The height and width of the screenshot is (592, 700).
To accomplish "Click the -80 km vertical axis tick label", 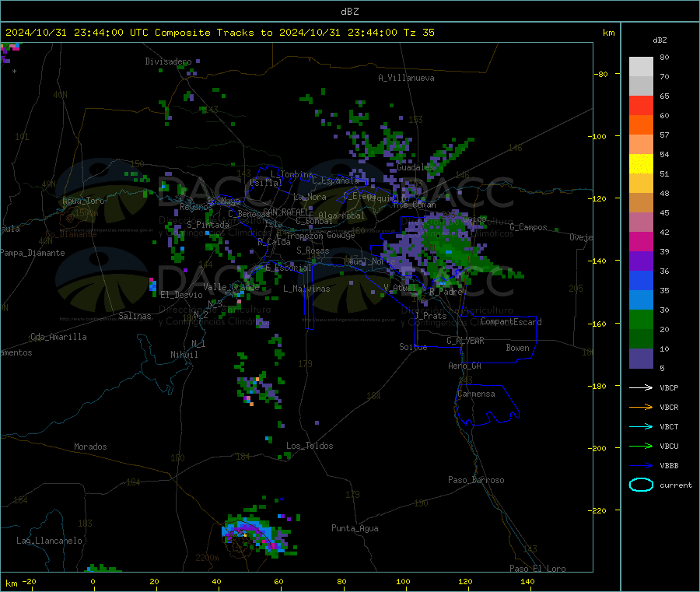I will [x=600, y=74].
